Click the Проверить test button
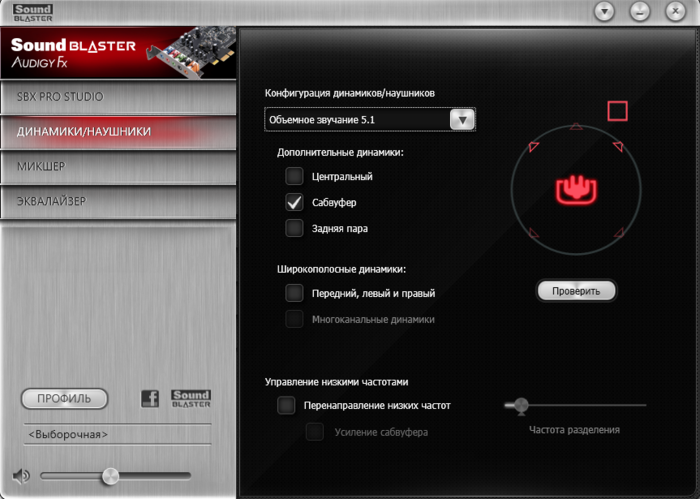The width and height of the screenshot is (700, 499). click(576, 291)
